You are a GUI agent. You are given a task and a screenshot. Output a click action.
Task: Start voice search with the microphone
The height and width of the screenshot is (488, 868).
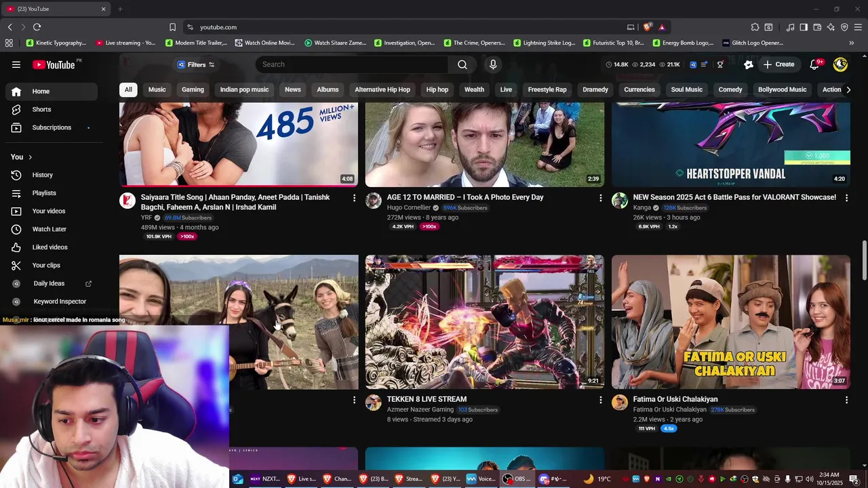[x=493, y=64]
